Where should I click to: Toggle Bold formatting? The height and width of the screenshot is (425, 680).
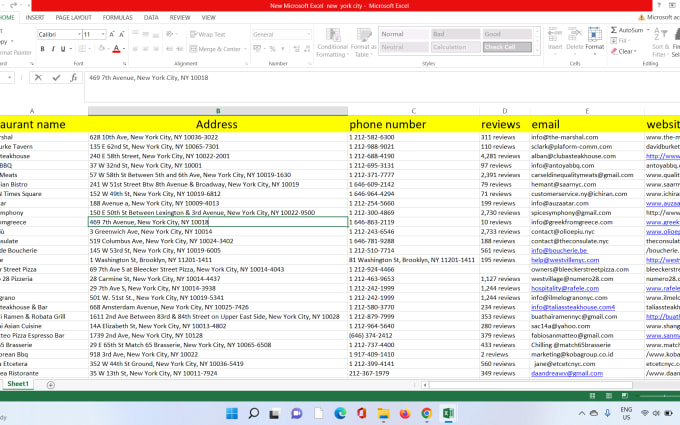coord(42,49)
